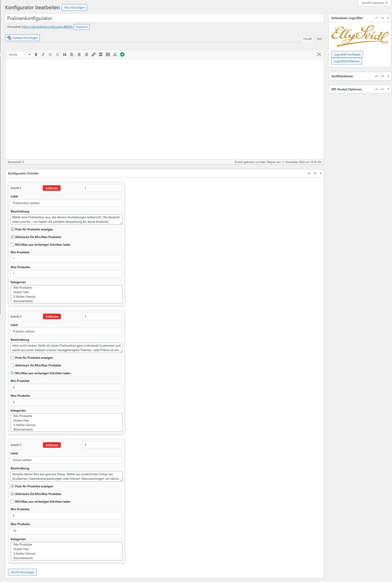The height and width of the screenshot is (582, 392).
Task: Check Min/Max aus vorherigen Schritten laden in Schritt 1
Action: [x=12, y=245]
